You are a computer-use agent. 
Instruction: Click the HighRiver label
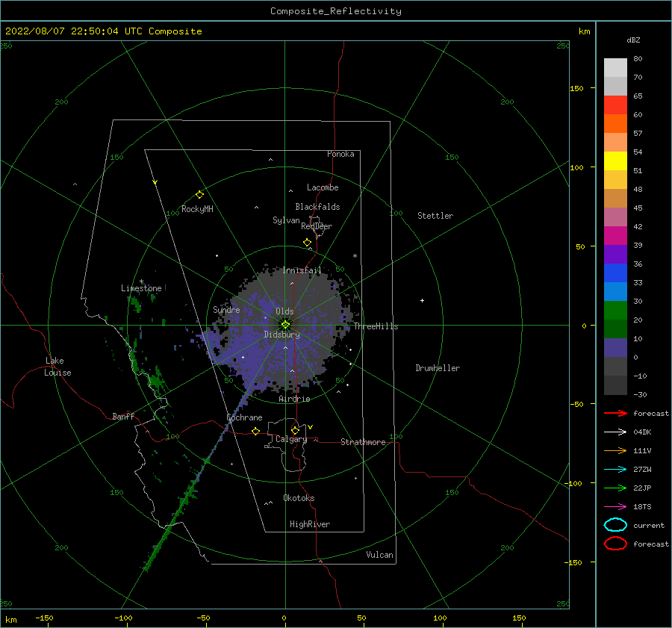tap(310, 524)
